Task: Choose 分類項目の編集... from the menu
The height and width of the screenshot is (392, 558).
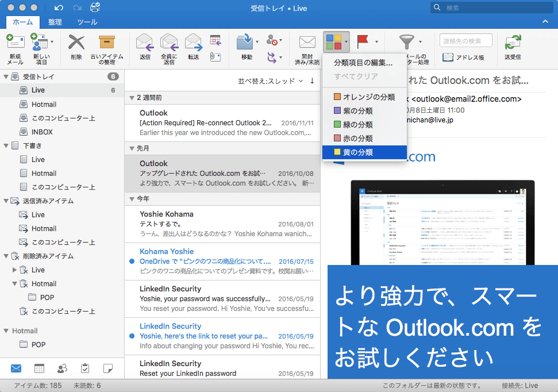Action: [x=364, y=63]
